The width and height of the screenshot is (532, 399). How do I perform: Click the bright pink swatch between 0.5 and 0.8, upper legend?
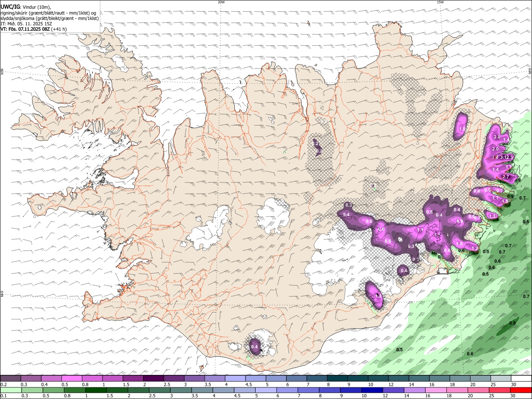[71, 378]
